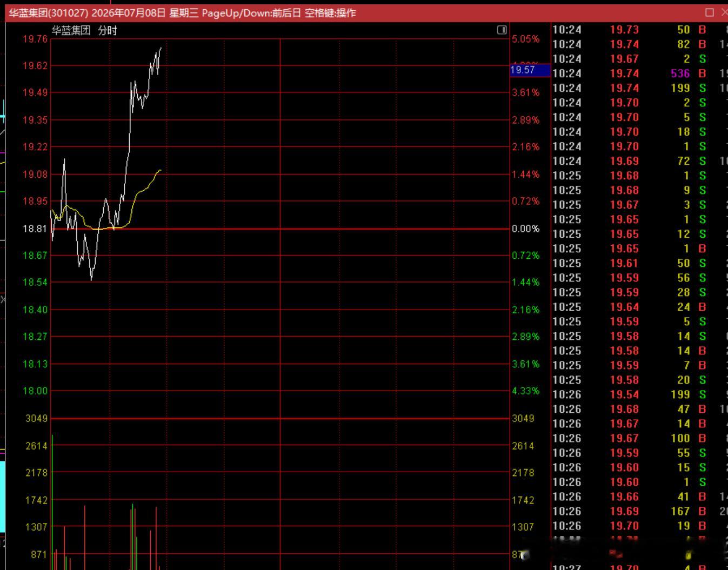Image resolution: width=728 pixels, height=570 pixels.
Task: Click the tick volume 20 at price 19.58
Action: 684,380
